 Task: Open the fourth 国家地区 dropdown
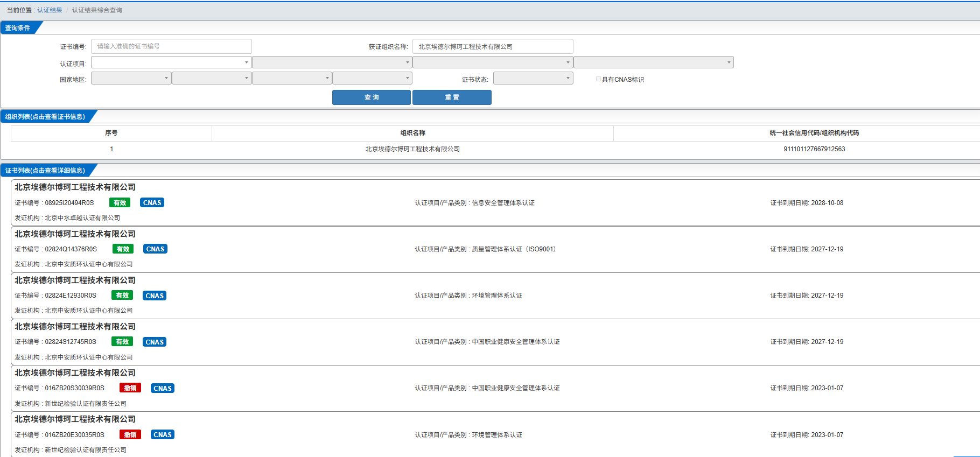click(372, 78)
